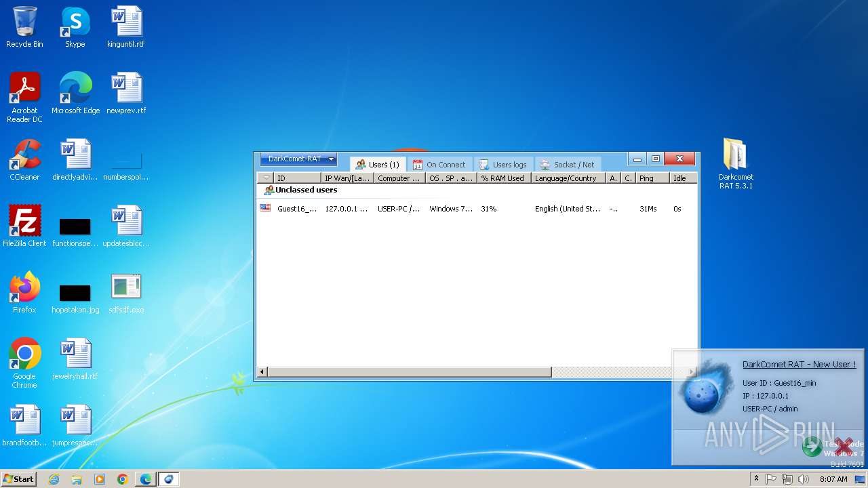This screenshot has width=868, height=488.
Task: Launch Internet Explorer from the taskbar
Action: click(x=54, y=479)
